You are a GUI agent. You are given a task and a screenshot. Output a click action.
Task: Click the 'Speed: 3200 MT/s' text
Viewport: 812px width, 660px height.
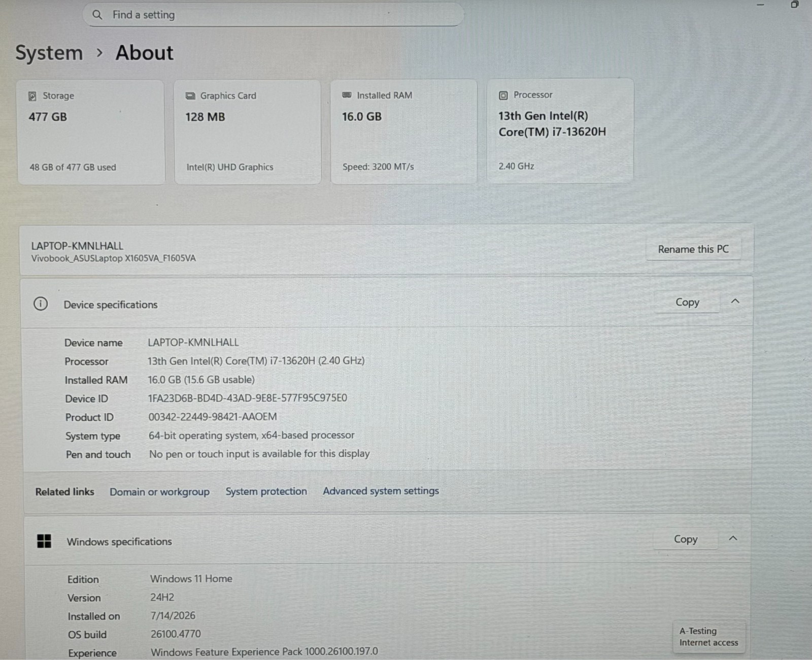click(378, 167)
